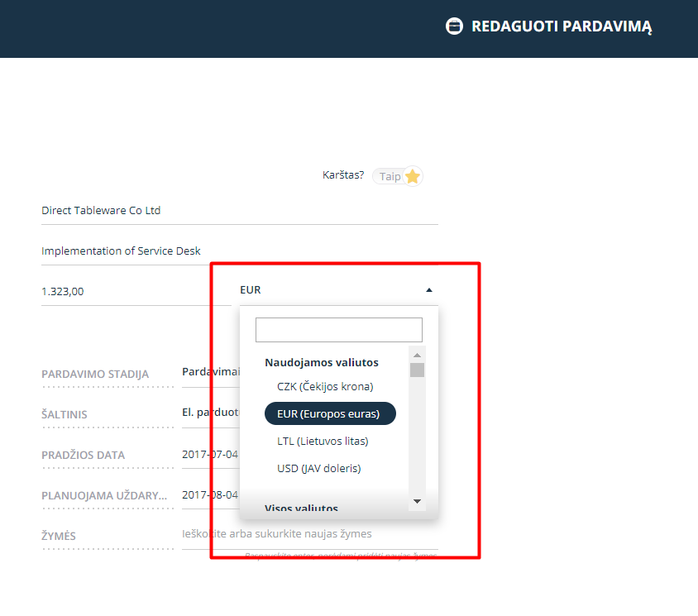Viewport: 698px width, 616px height.
Task: Click the currency list scroll up arrow
Action: 417,355
